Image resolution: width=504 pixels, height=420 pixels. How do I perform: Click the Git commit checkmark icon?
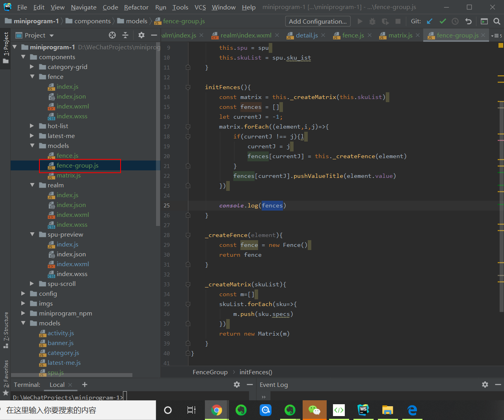click(x=443, y=21)
